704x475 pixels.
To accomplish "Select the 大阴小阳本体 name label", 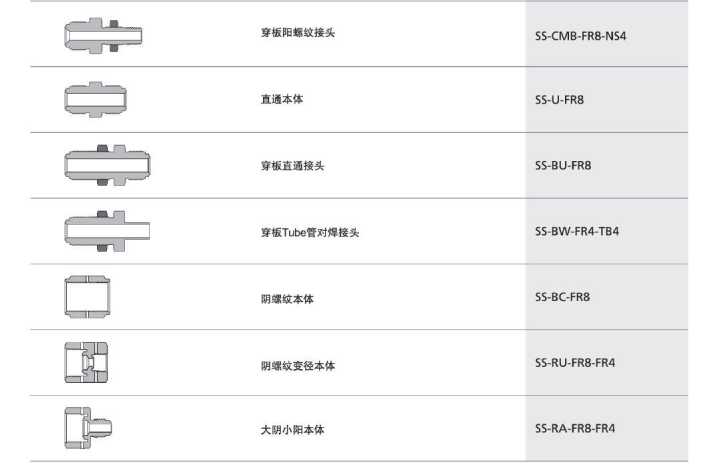I will click(x=292, y=430).
